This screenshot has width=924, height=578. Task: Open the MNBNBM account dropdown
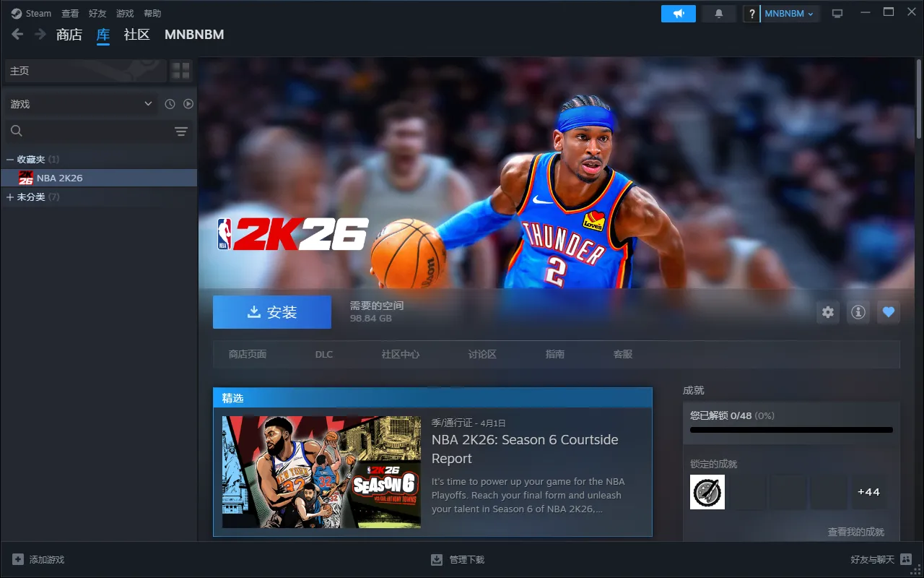click(x=789, y=14)
